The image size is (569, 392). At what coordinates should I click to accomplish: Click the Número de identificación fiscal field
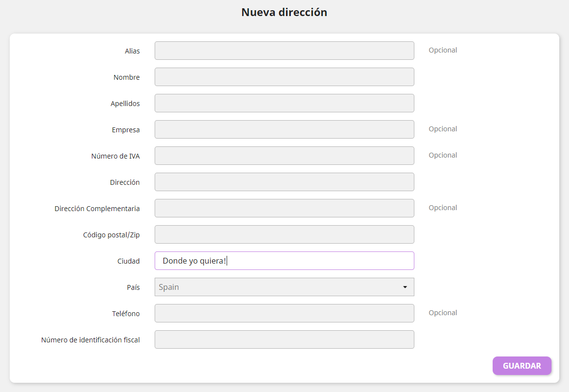click(x=284, y=339)
